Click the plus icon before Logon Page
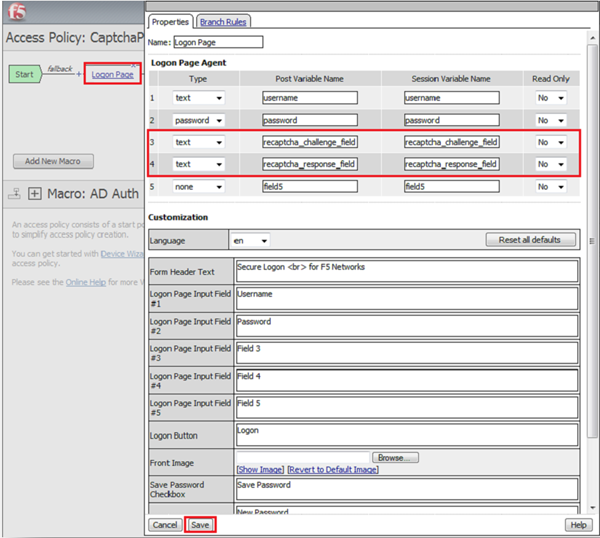 click(x=78, y=75)
